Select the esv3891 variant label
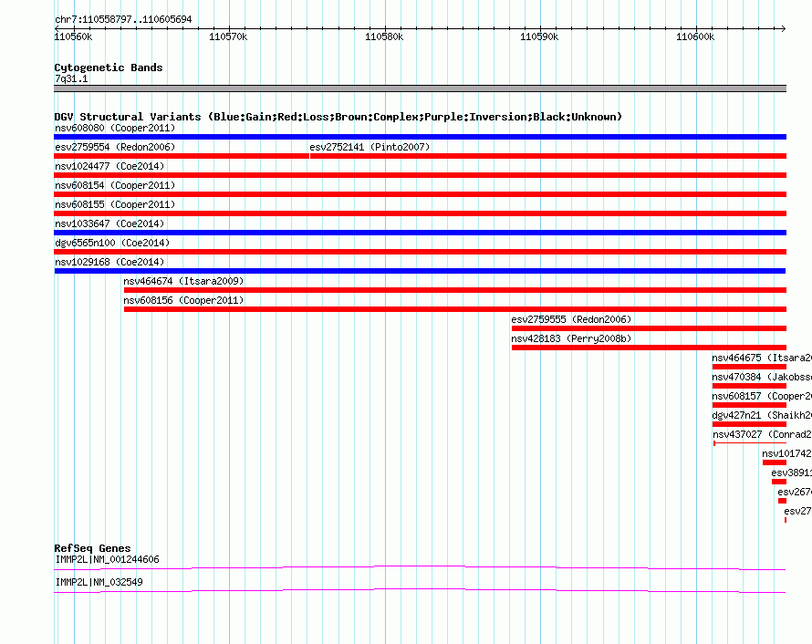812x644 pixels. point(791,473)
